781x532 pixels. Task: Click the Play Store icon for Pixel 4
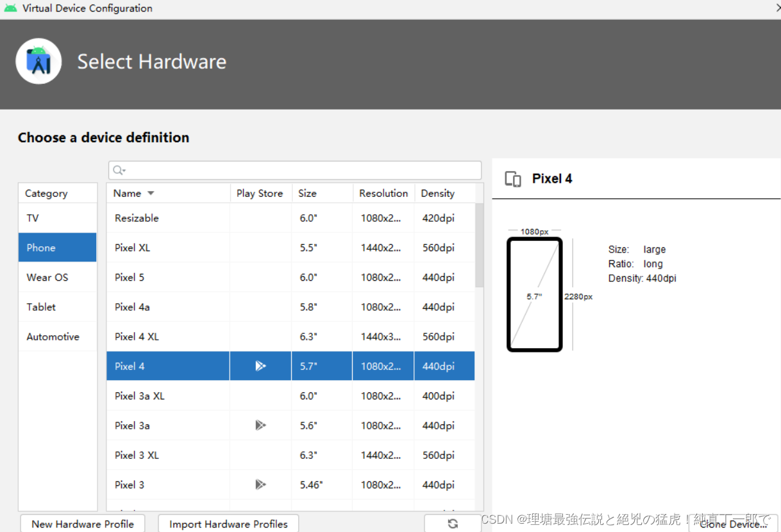(260, 365)
